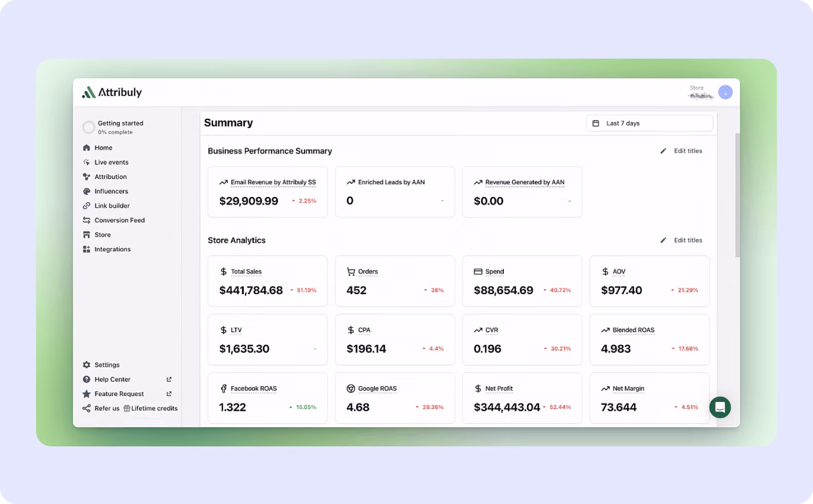Click Blended ROAS label
The height and width of the screenshot is (504, 813).
633,330
